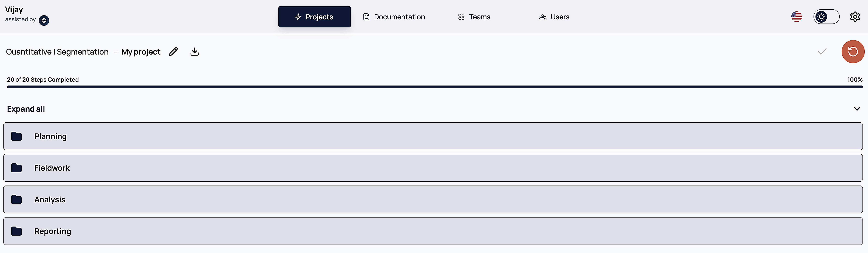Image resolution: width=868 pixels, height=253 pixels.
Task: Click the 'Expand all' label
Action: click(26, 109)
